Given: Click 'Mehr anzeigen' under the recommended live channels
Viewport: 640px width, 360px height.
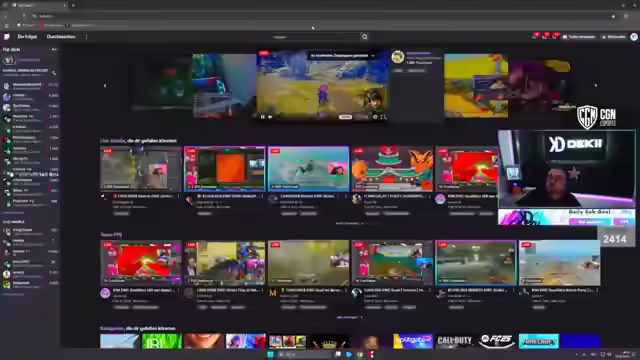Looking at the screenshot, I should (x=349, y=223).
